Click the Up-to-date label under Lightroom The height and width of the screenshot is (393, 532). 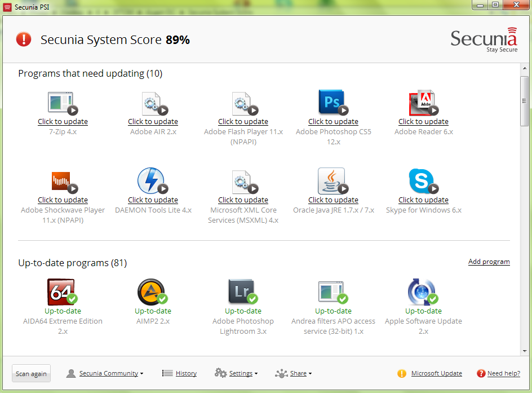[x=243, y=311]
